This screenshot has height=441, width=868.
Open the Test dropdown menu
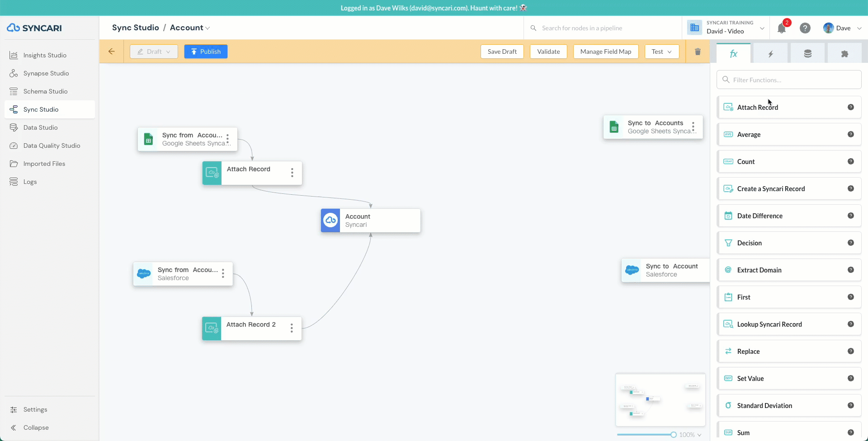661,52
